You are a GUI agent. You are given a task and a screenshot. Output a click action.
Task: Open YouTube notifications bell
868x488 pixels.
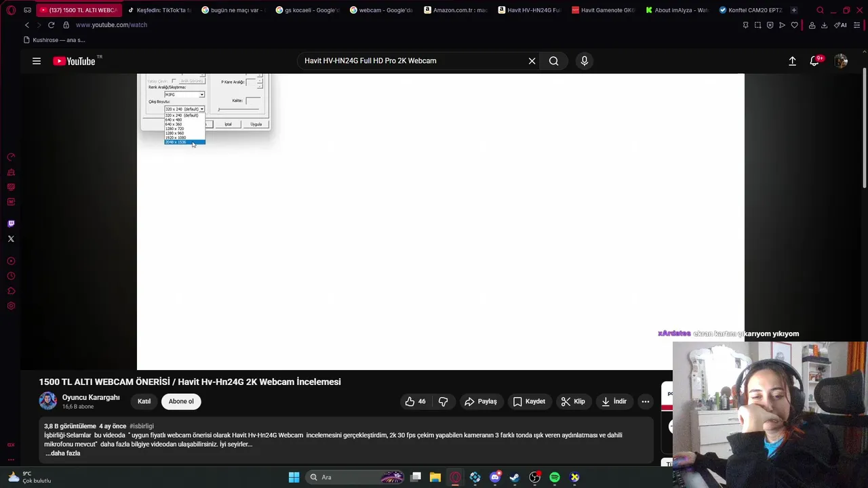pos(815,61)
